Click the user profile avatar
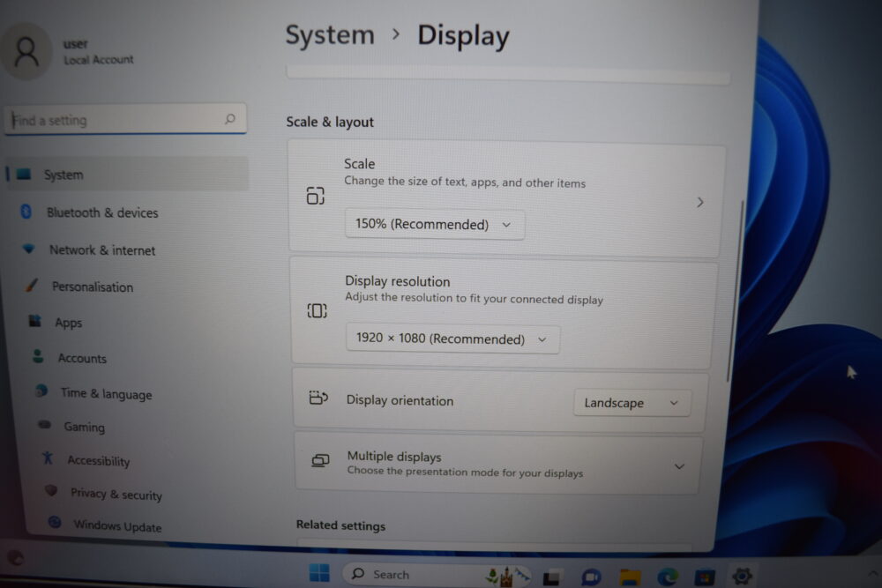This screenshot has height=588, width=882. pyautogui.click(x=26, y=51)
